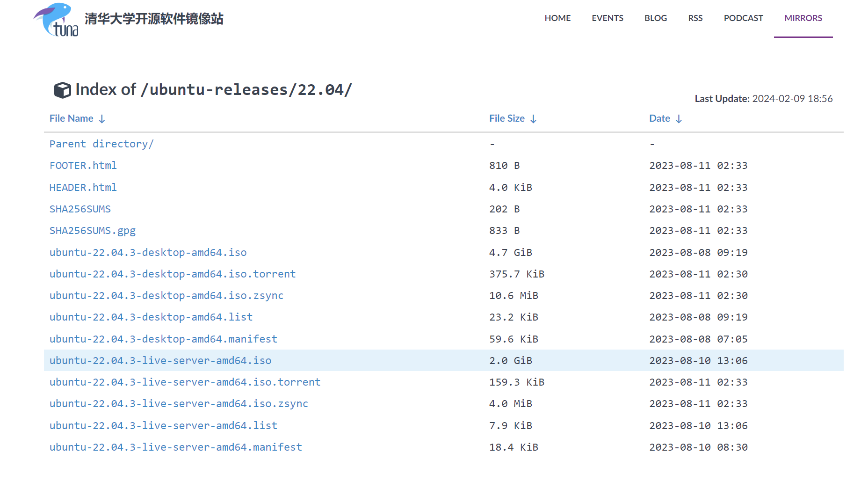Click the package box icon beside Index of

pyautogui.click(x=63, y=90)
